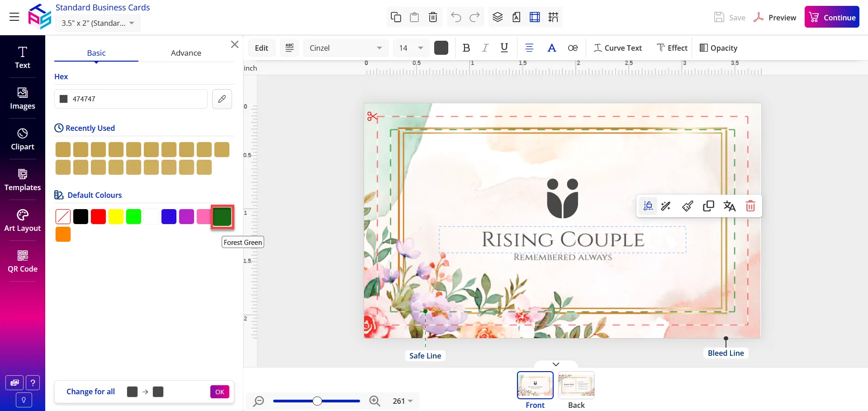Click the top toolbar delete trash icon
The height and width of the screenshot is (411, 868).
pyautogui.click(x=433, y=17)
